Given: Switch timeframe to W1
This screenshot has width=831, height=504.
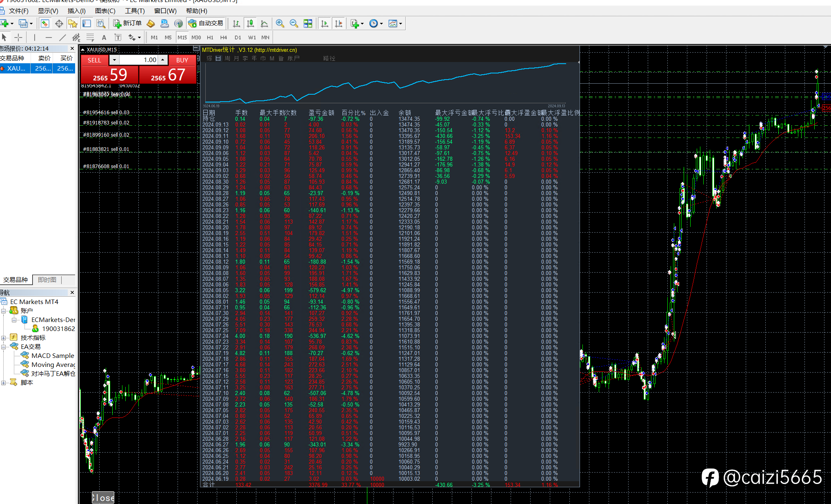Looking at the screenshot, I should [x=252, y=38].
